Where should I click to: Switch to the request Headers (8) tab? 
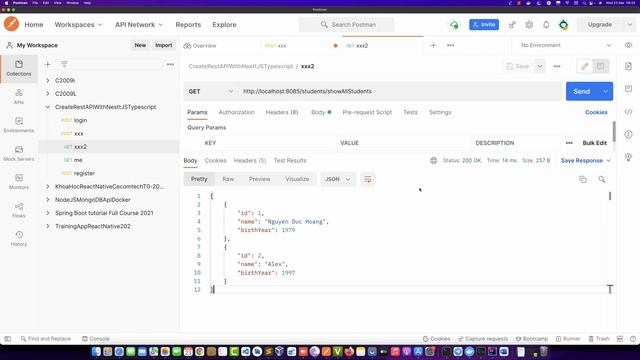(x=282, y=112)
